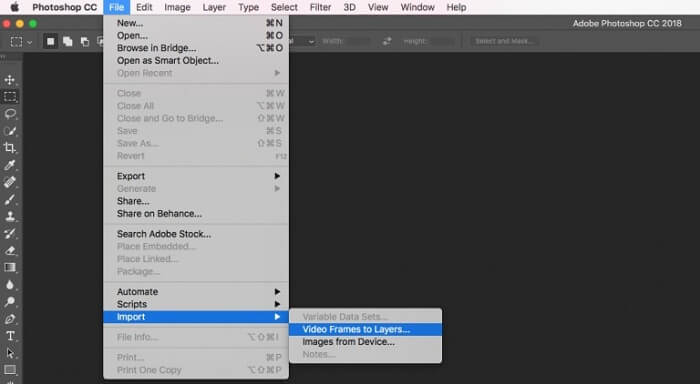Open the View menu

[x=378, y=7]
